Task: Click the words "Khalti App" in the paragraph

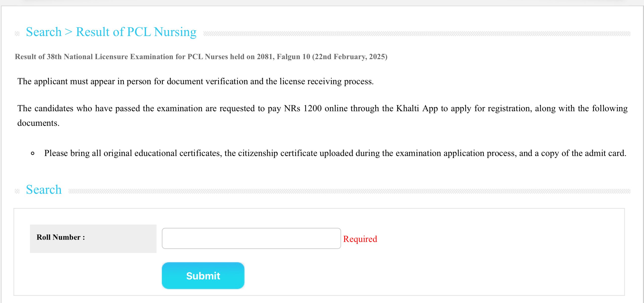Action: (417, 108)
